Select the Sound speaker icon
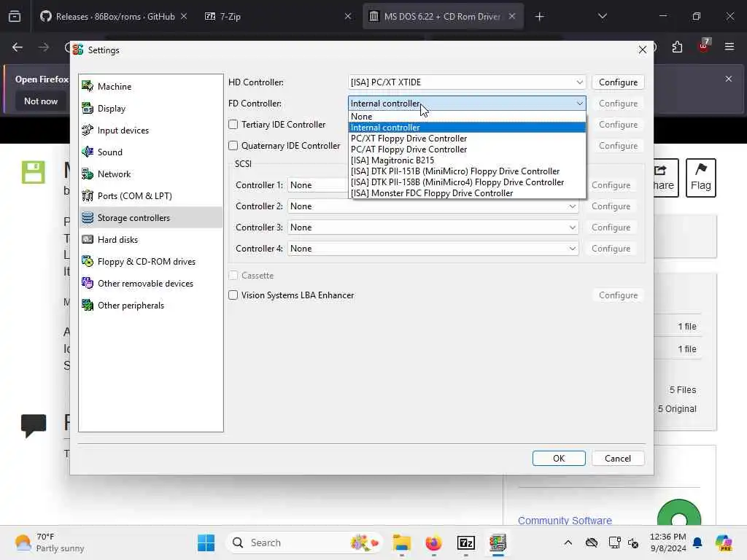Viewport: 747px width, 560px height. pos(88,152)
